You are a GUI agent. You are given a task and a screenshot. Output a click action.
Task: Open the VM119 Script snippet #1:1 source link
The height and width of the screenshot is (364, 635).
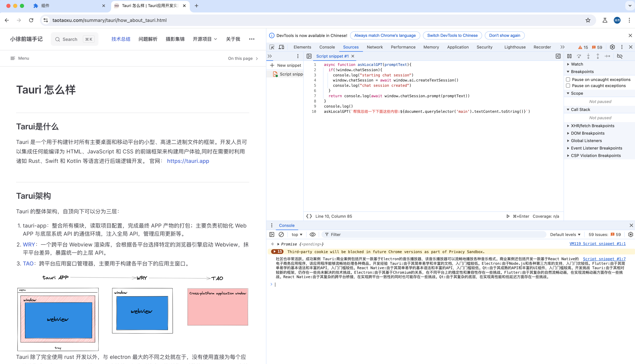[x=597, y=244]
